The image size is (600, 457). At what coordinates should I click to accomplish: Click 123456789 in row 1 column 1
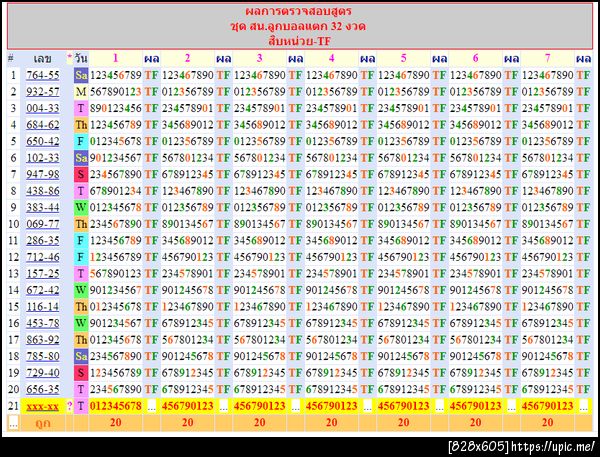point(116,75)
